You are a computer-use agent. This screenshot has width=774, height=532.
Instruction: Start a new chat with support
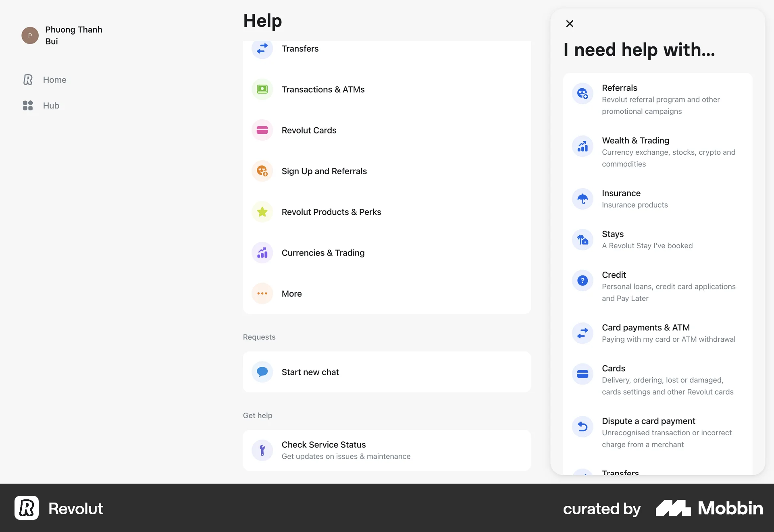(310, 372)
